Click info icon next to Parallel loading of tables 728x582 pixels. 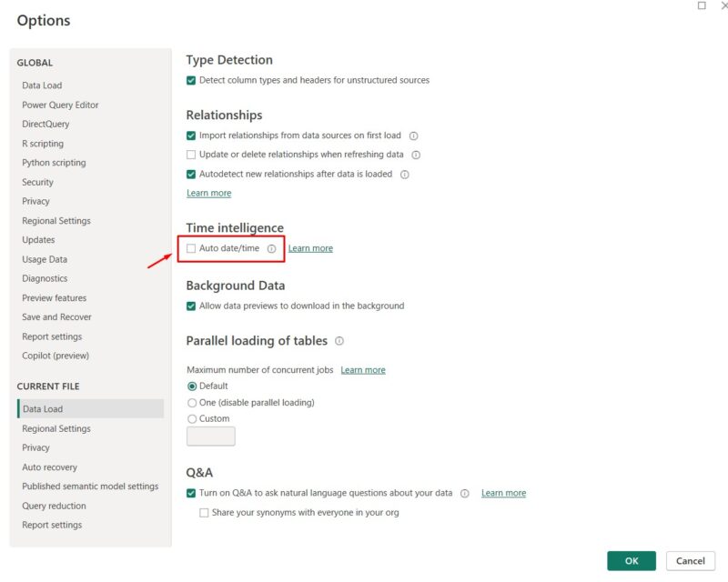pos(339,341)
